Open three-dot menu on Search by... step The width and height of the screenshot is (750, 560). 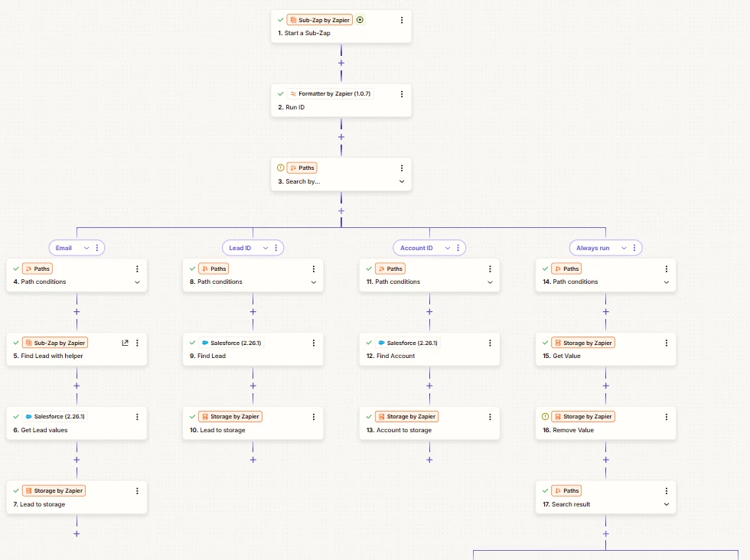(402, 168)
